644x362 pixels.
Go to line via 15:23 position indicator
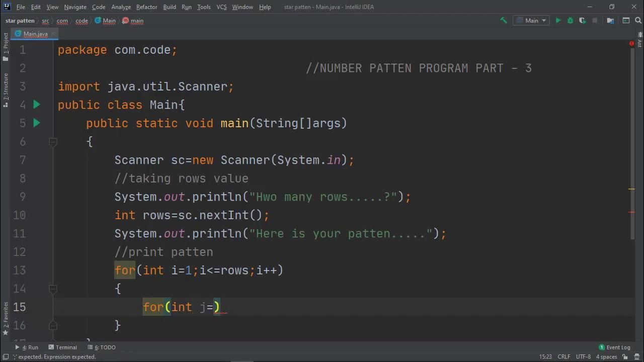pyautogui.click(x=545, y=356)
